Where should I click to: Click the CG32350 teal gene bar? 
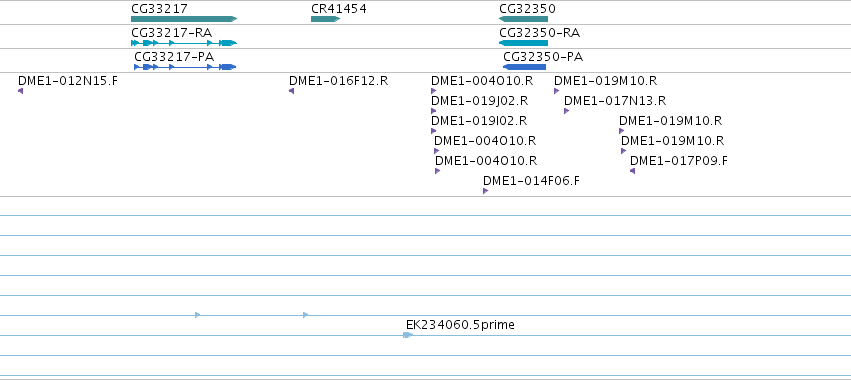pyautogui.click(x=523, y=19)
